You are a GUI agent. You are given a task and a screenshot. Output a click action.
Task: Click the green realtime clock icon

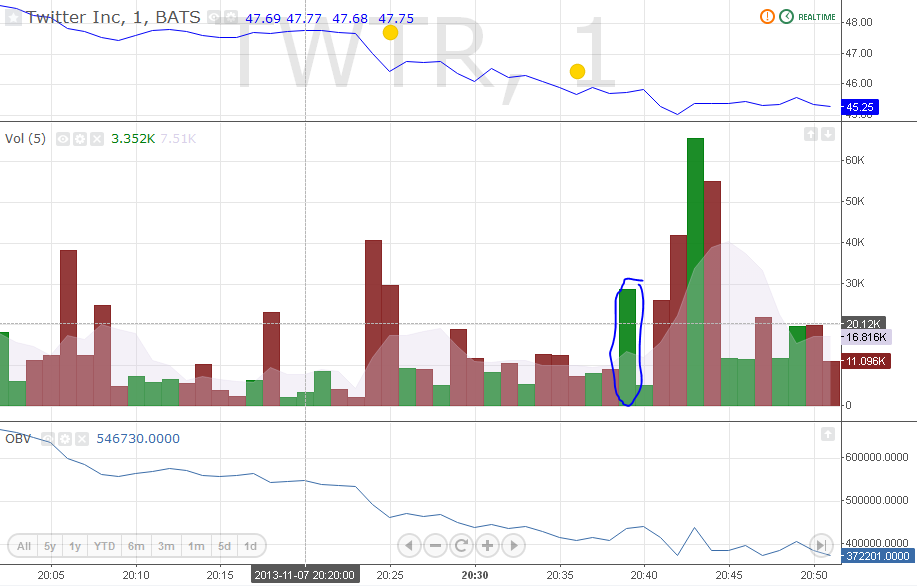(786, 17)
